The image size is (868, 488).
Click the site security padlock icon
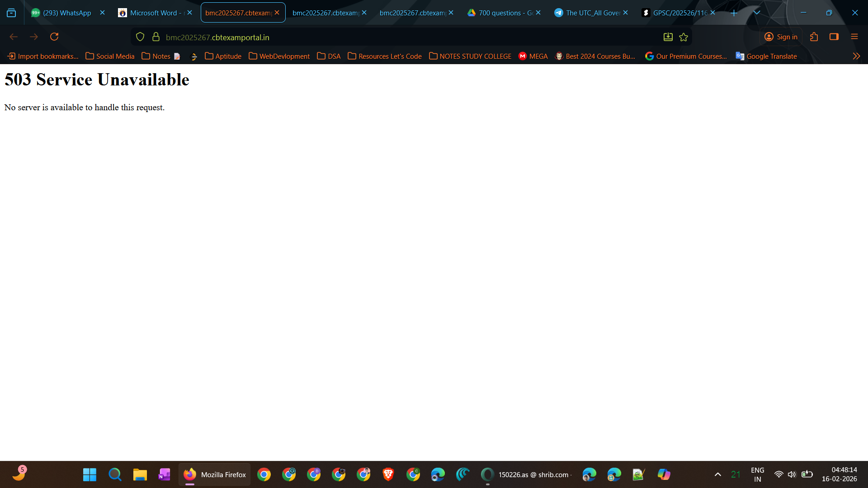[156, 37]
